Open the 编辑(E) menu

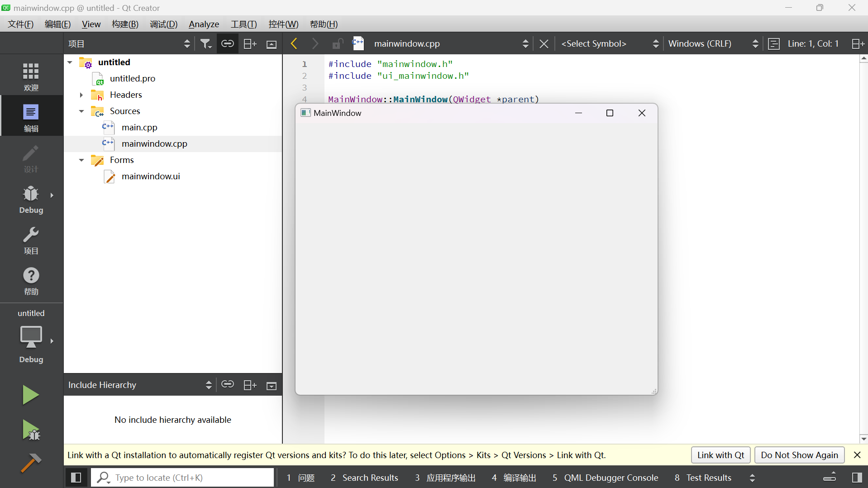click(x=57, y=24)
